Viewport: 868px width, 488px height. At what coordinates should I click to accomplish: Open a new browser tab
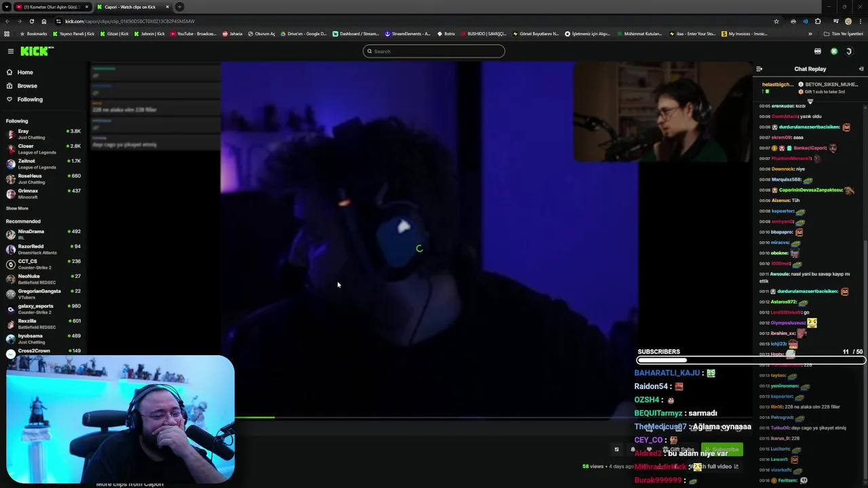180,7
